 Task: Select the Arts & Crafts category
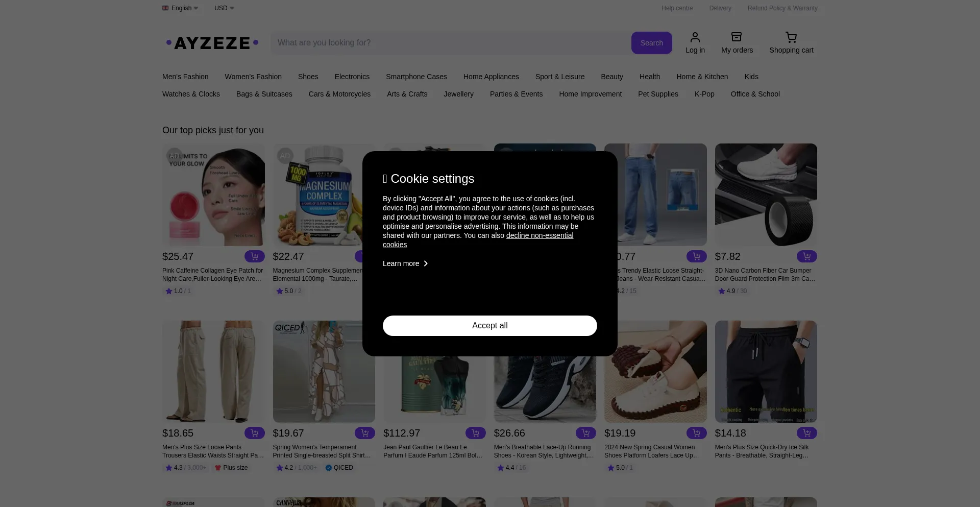tap(407, 94)
